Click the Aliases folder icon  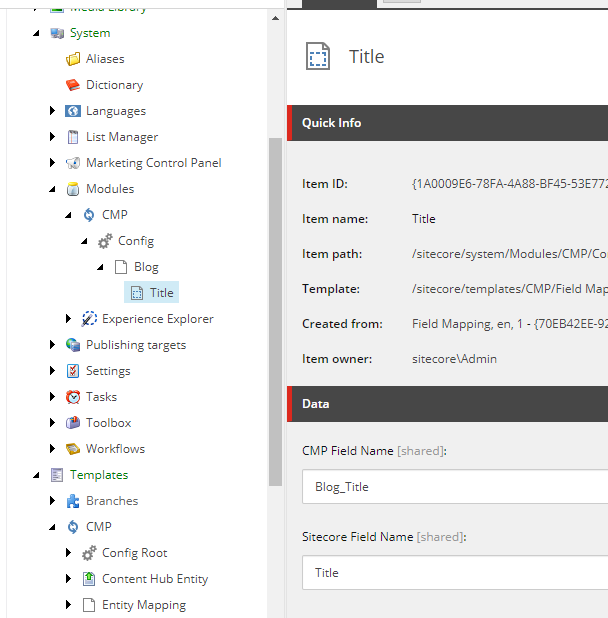click(x=73, y=59)
